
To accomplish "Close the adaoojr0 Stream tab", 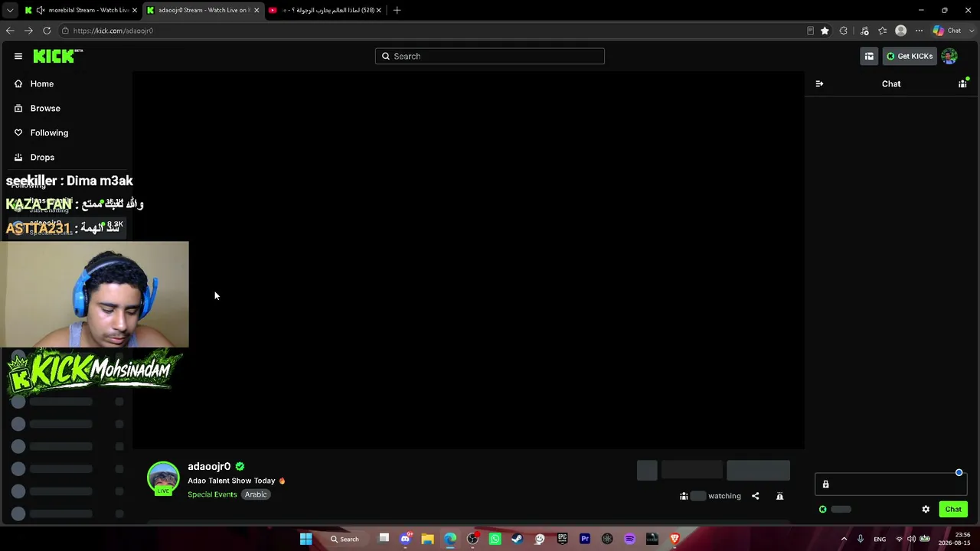I will pos(256,10).
